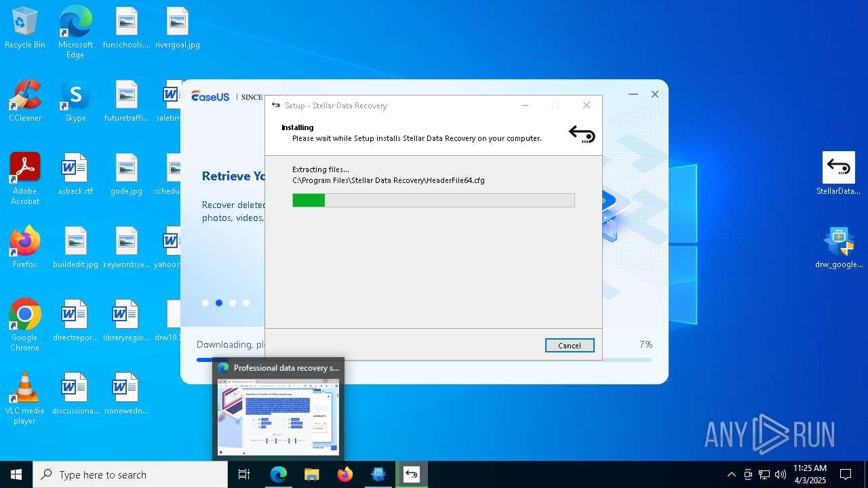The width and height of the screenshot is (868, 488).
Task: Click the Stellar logo in Setup header
Action: pyautogui.click(x=582, y=134)
